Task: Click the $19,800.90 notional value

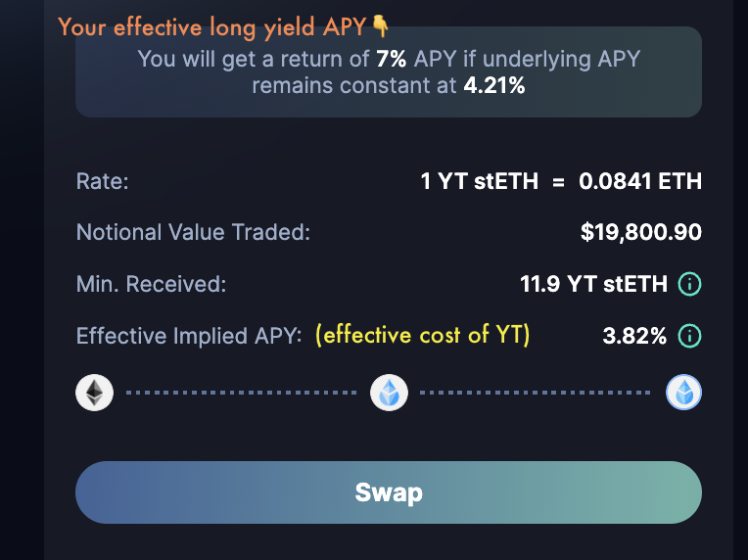Action: (x=640, y=232)
